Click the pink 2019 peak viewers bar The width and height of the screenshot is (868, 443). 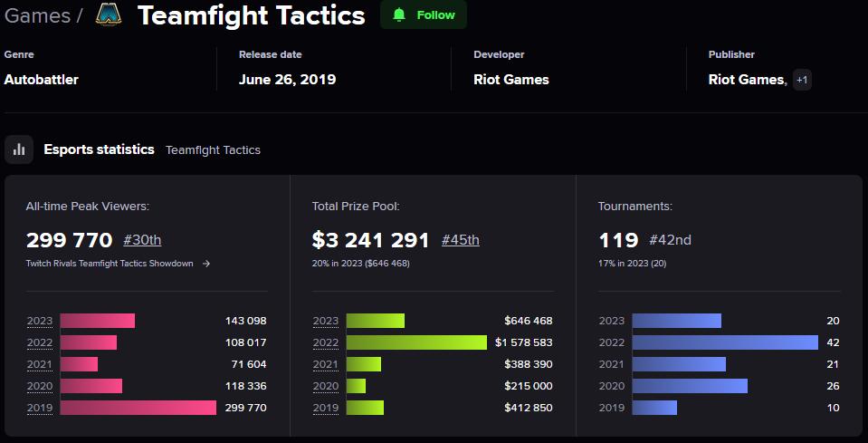[138, 408]
